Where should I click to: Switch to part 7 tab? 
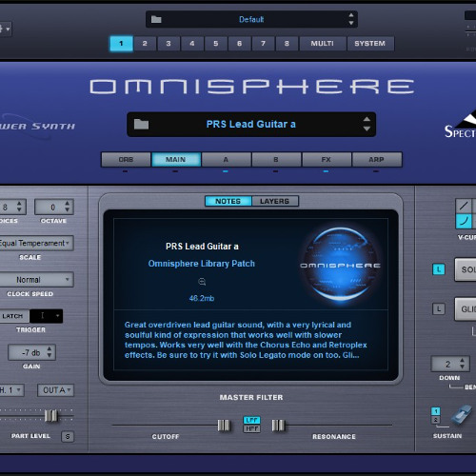click(263, 44)
